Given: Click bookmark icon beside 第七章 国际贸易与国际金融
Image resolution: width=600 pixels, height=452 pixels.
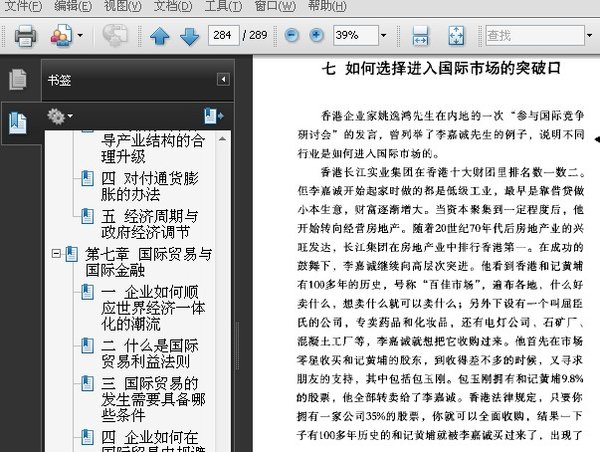Looking at the screenshot, I should (x=72, y=254).
